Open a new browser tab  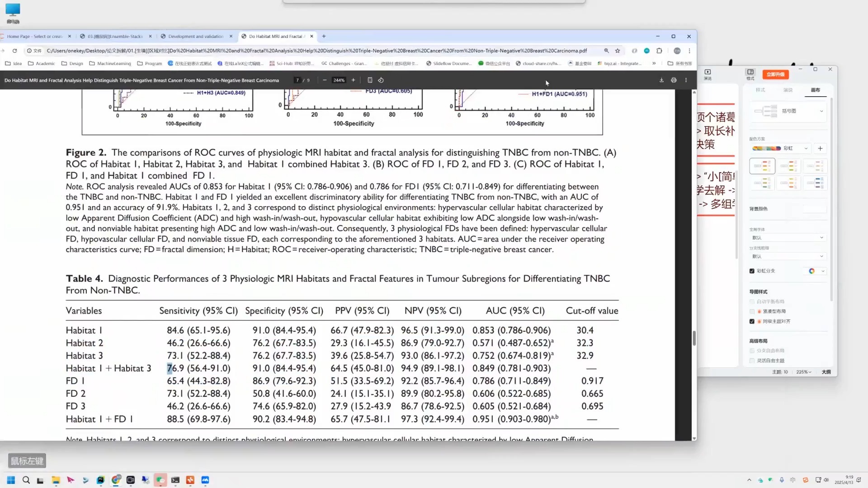[x=324, y=36]
